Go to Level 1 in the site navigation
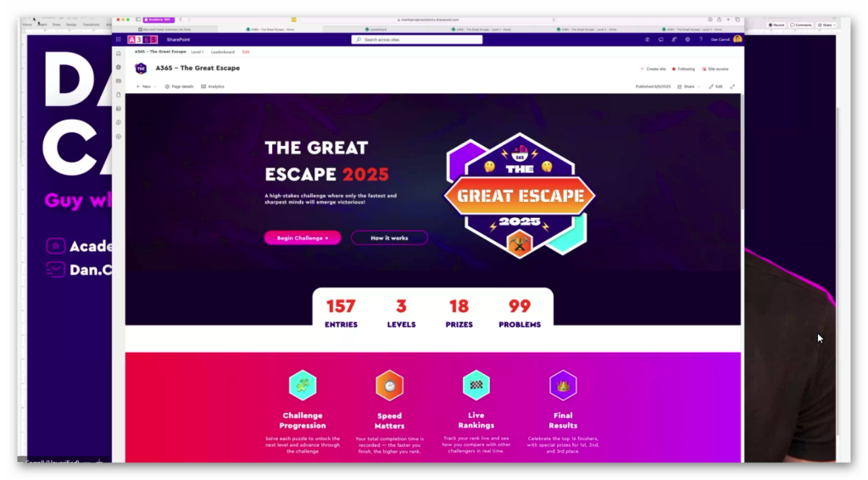Viewport: 868px width, 480px height. point(197,52)
